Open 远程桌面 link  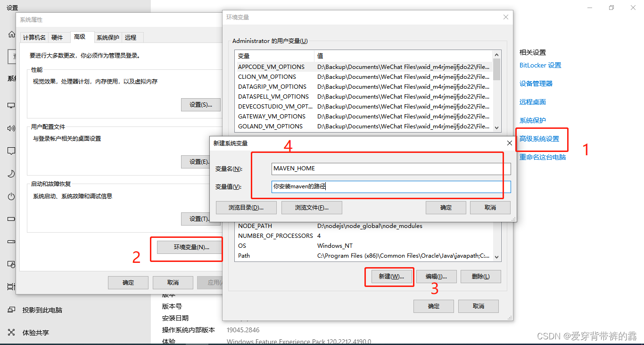tap(533, 102)
